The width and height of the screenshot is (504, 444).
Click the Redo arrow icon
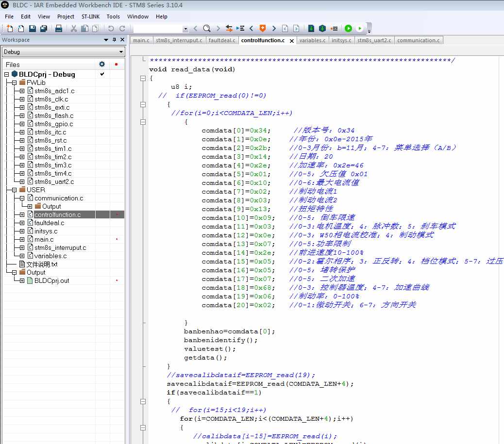122,29
